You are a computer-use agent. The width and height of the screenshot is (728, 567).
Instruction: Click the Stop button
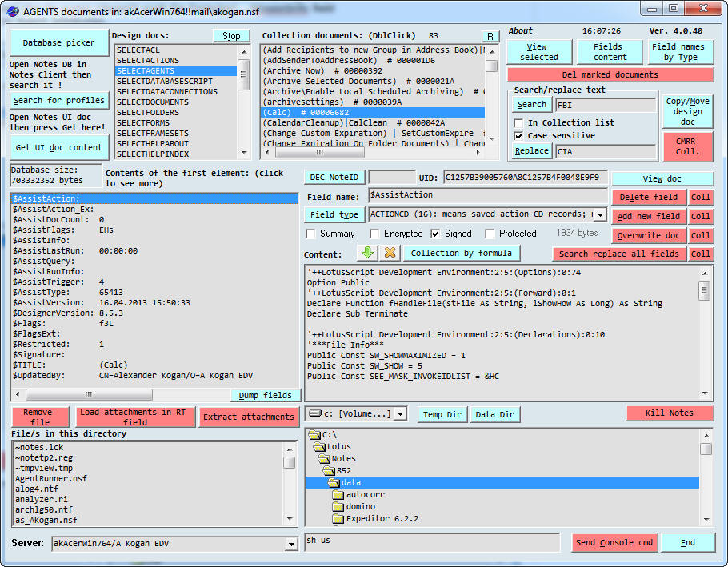pyautogui.click(x=231, y=36)
